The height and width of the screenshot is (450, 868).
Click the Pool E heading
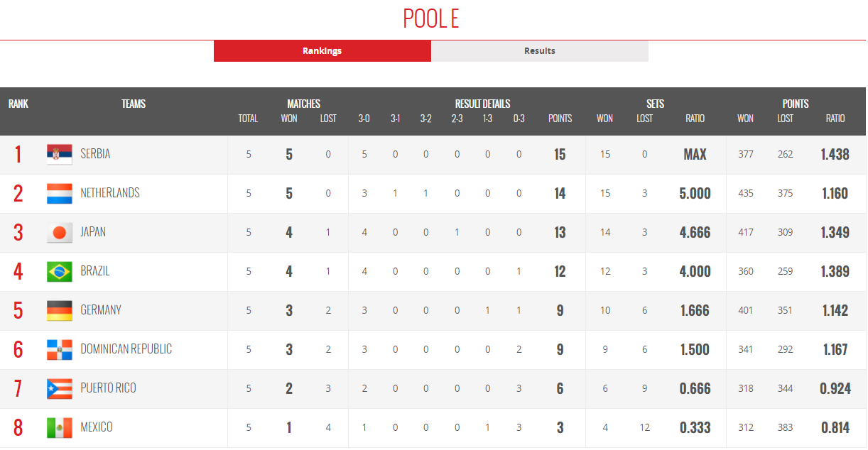coord(431,18)
